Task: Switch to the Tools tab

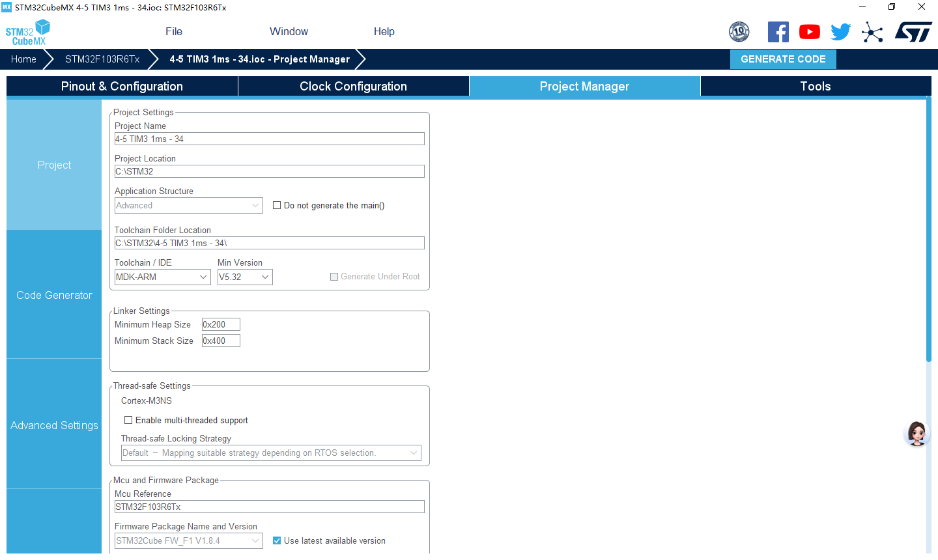Action: [816, 86]
